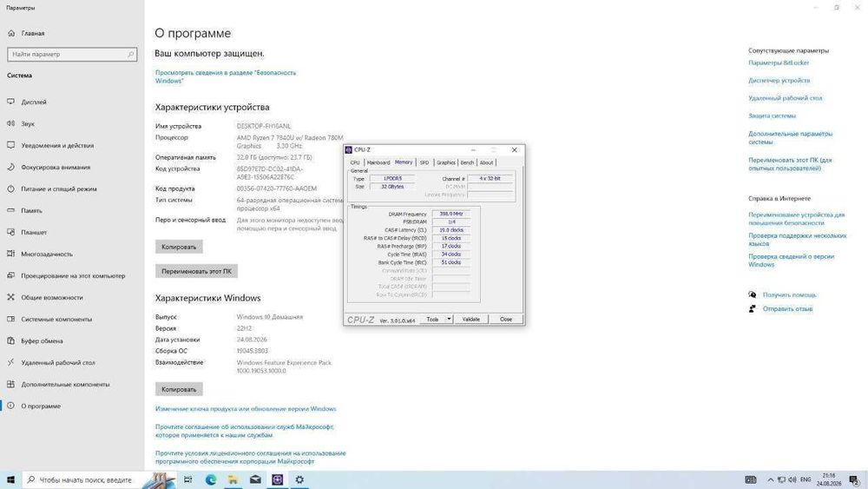The height and width of the screenshot is (489, 868).
Task: Open the volume tray icon
Action: (x=792, y=479)
